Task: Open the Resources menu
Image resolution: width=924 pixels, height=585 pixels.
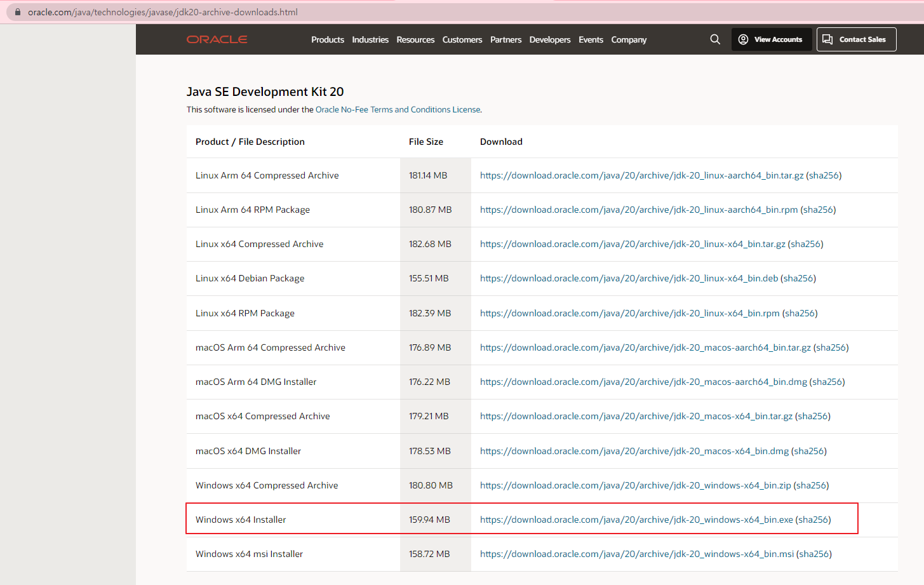Action: [x=415, y=39]
